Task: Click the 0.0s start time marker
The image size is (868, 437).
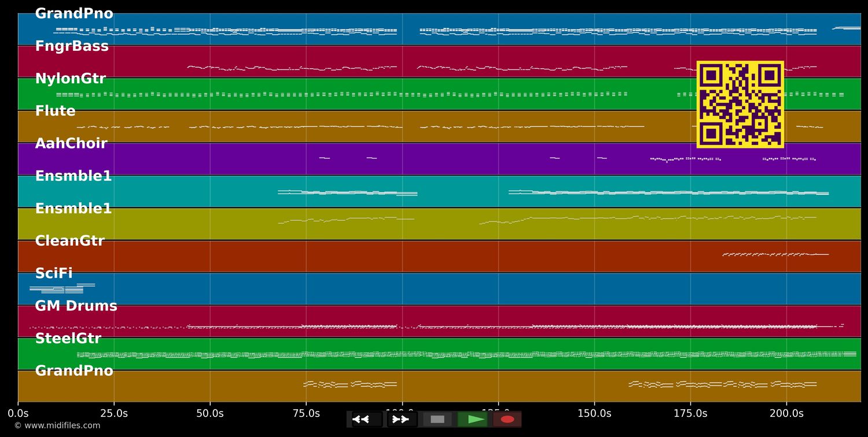Action: point(18,413)
